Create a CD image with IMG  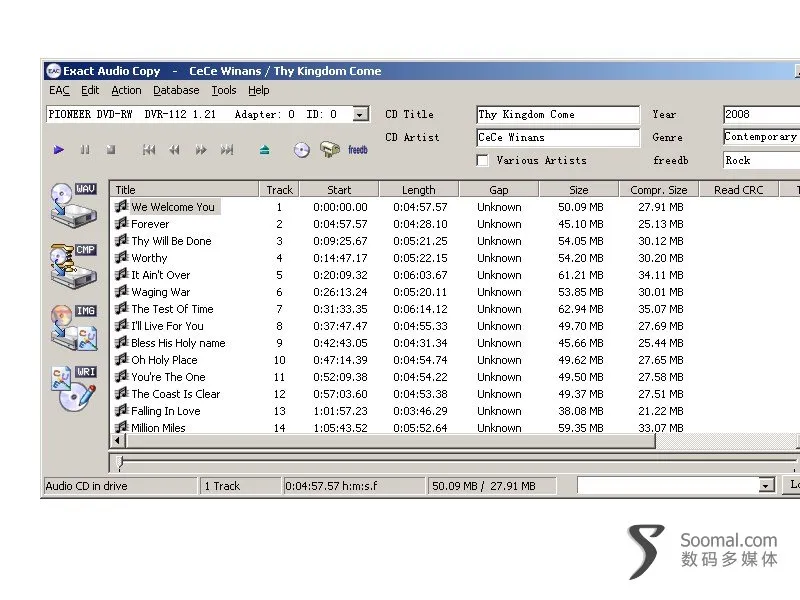coord(73,327)
